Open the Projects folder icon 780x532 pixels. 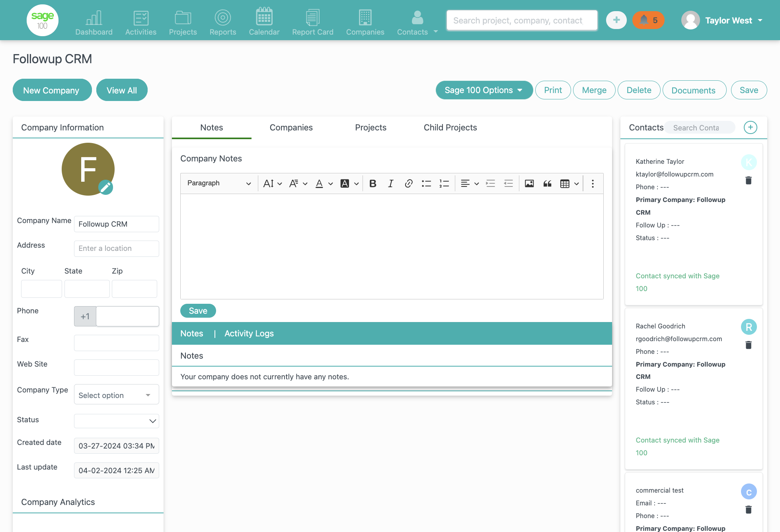point(183,22)
